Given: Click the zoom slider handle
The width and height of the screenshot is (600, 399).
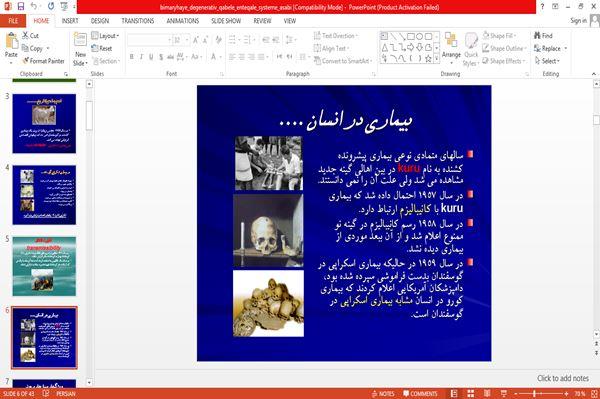Looking at the screenshot, I should 534,393.
